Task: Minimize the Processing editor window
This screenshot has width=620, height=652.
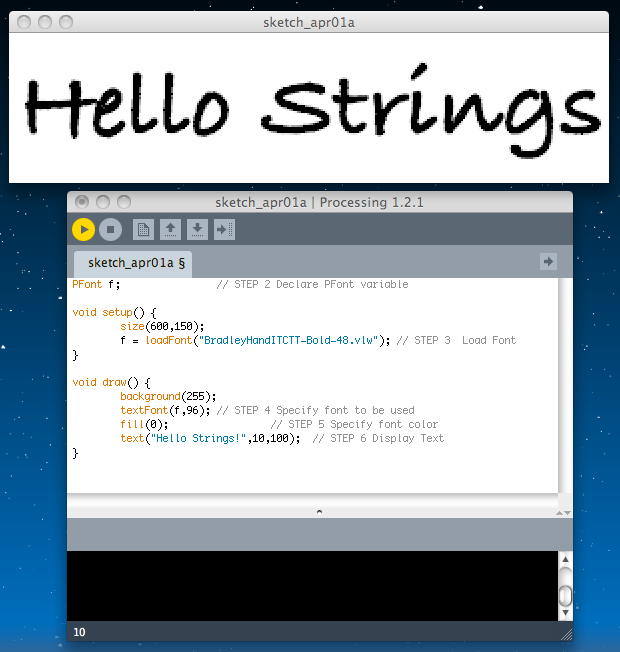Action: [103, 202]
